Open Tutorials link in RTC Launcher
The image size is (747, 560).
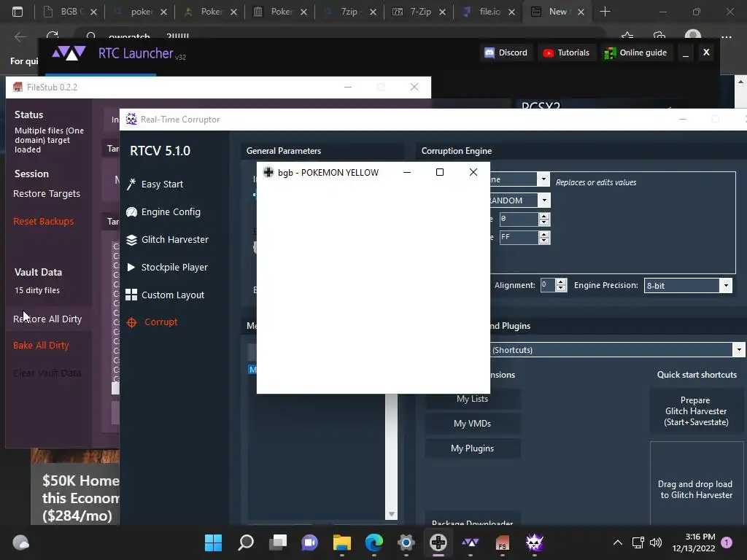[x=566, y=52]
